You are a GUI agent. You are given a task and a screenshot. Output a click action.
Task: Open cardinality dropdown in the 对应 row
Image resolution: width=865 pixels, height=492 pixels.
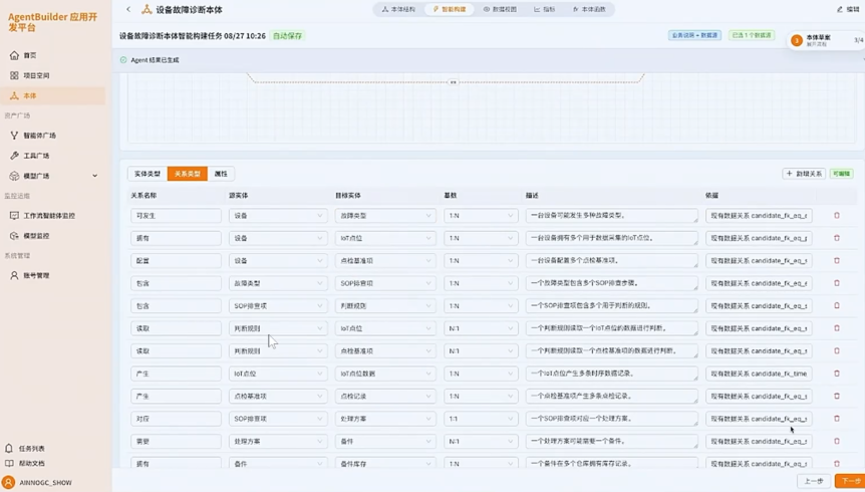(x=480, y=419)
